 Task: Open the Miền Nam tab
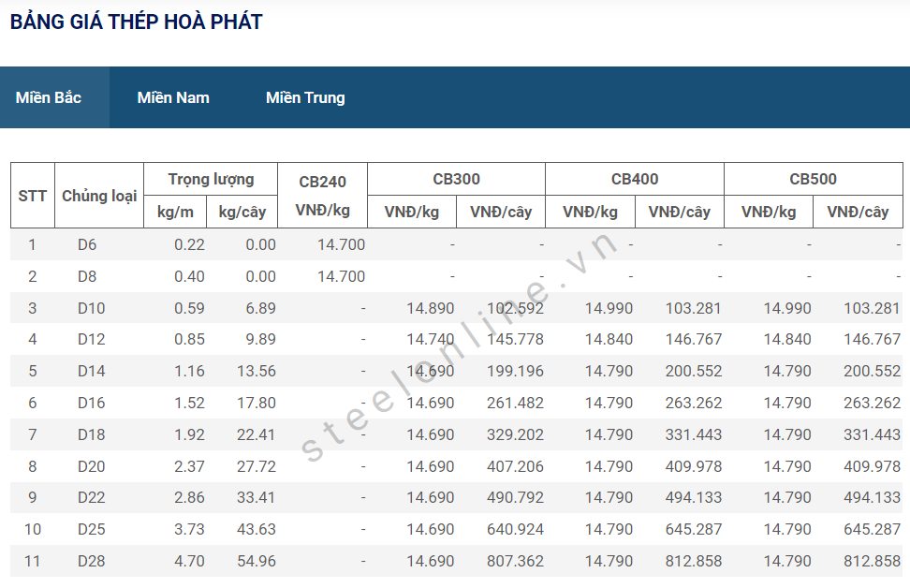173,97
